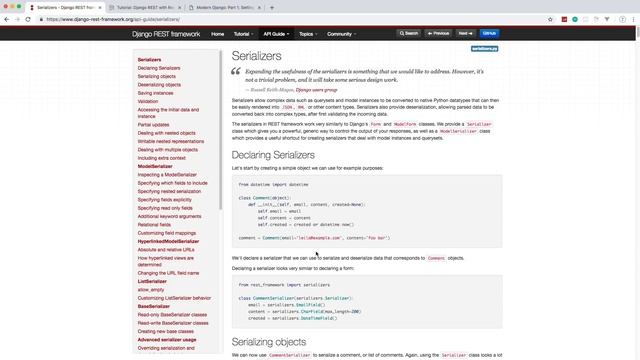The width and height of the screenshot is (640, 360).
Task: Open Absolute and relative URLs link
Action: 166,250
